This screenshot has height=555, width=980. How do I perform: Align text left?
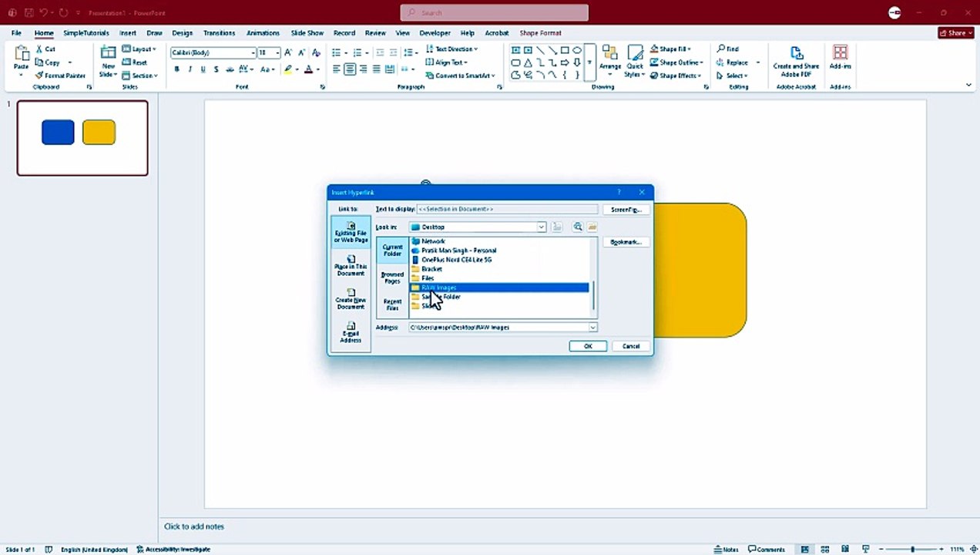[337, 69]
